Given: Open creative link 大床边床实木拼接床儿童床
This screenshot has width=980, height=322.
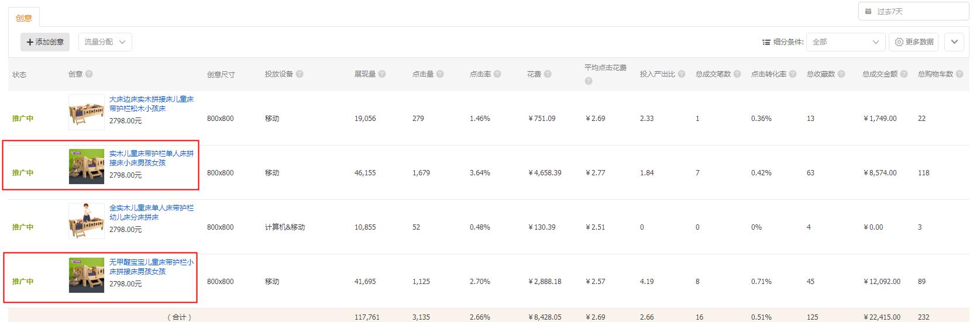Looking at the screenshot, I should [152, 104].
